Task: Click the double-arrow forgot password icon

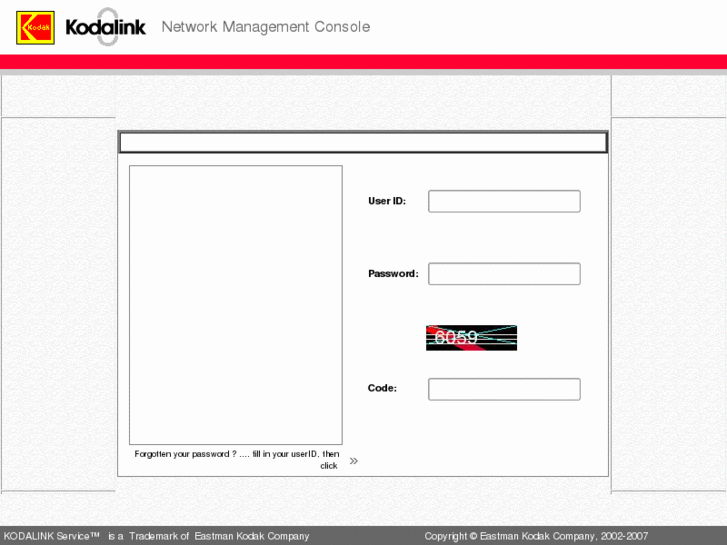Action: (x=354, y=461)
